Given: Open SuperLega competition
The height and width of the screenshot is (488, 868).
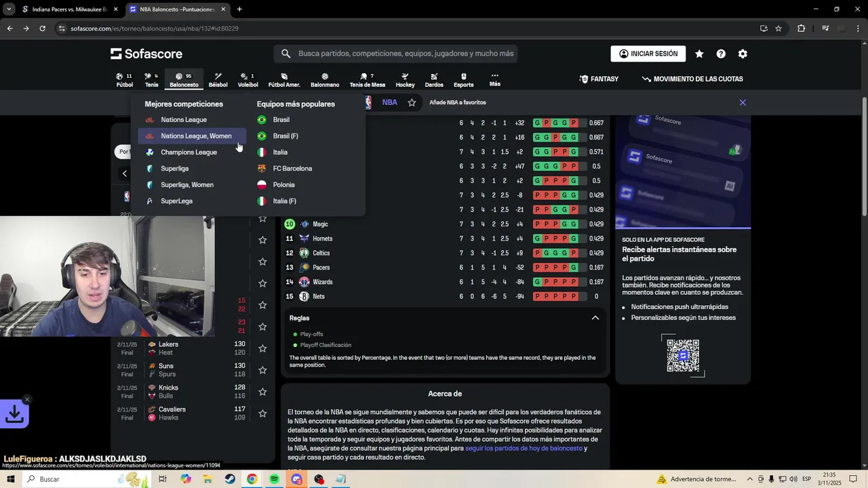Looking at the screenshot, I should point(177,201).
